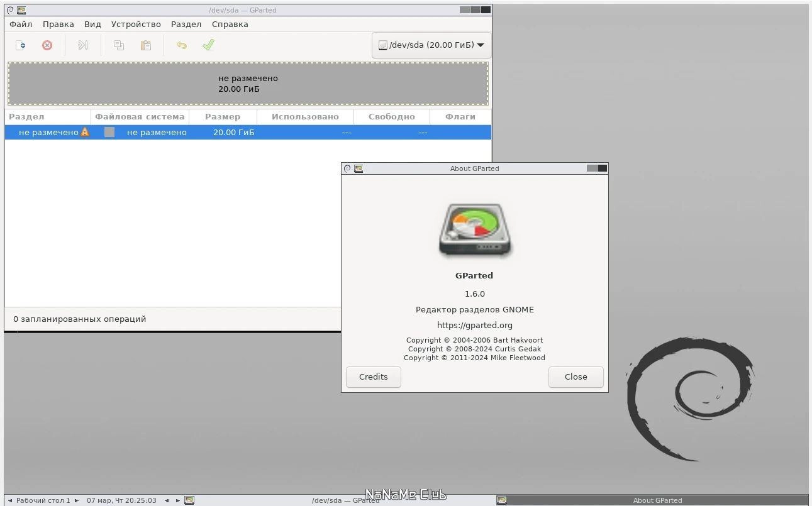Click the 1.6.0 version text
Screen dimensions: 812x506
(x=475, y=294)
